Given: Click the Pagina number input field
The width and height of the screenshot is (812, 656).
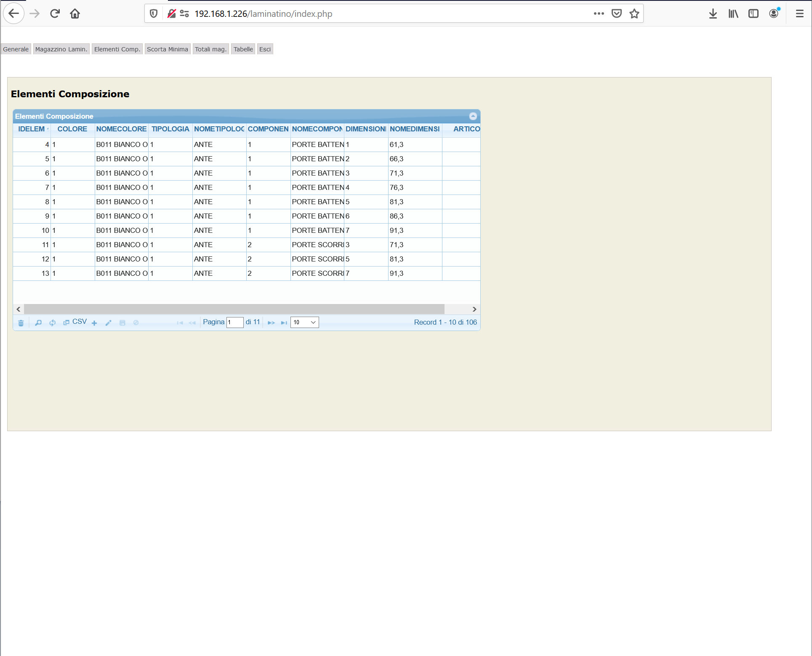Looking at the screenshot, I should [x=235, y=323].
